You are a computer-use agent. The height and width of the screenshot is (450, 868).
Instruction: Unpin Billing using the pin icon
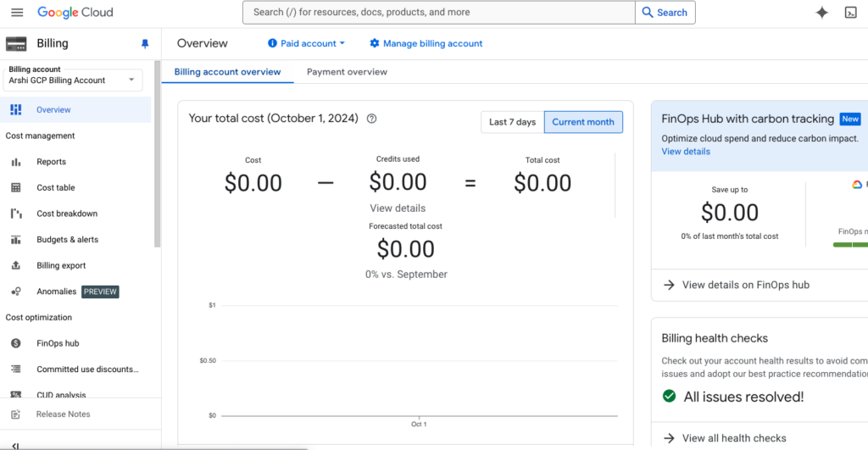145,44
